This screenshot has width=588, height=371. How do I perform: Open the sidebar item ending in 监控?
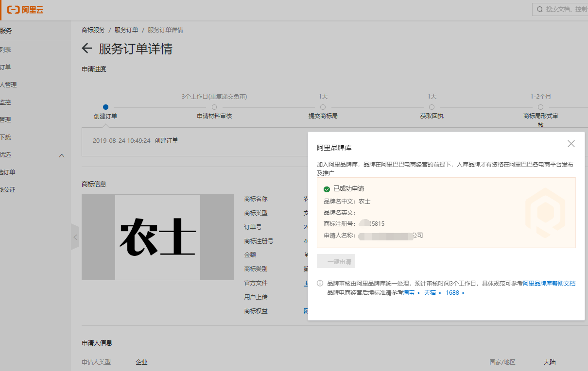(x=5, y=102)
